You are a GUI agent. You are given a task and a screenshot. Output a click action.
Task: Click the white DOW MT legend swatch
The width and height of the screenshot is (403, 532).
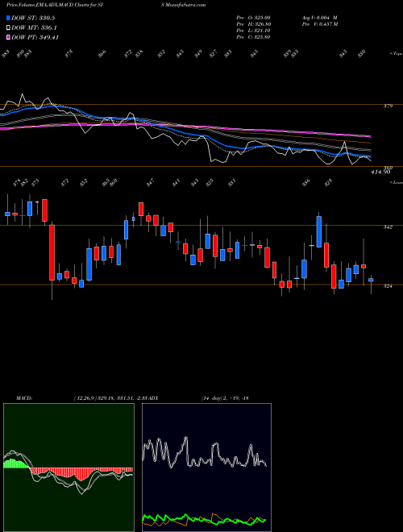pyautogui.click(x=8, y=28)
